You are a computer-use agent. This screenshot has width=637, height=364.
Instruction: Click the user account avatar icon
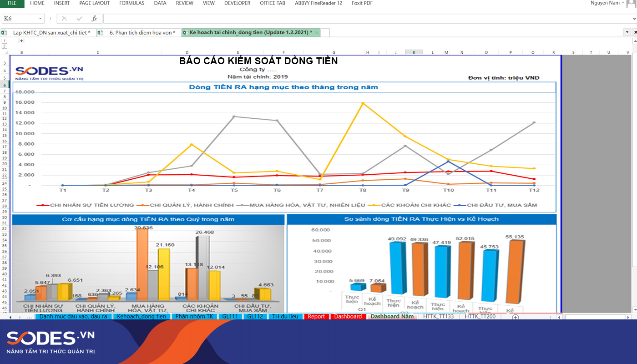[631, 4]
